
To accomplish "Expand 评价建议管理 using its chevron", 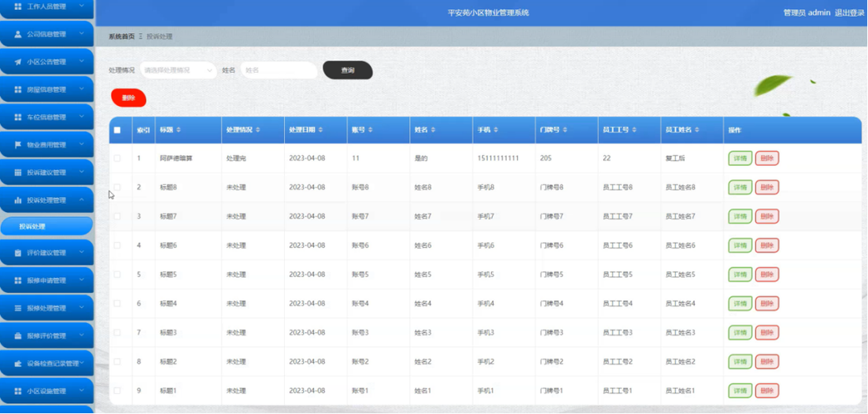I will tap(81, 253).
